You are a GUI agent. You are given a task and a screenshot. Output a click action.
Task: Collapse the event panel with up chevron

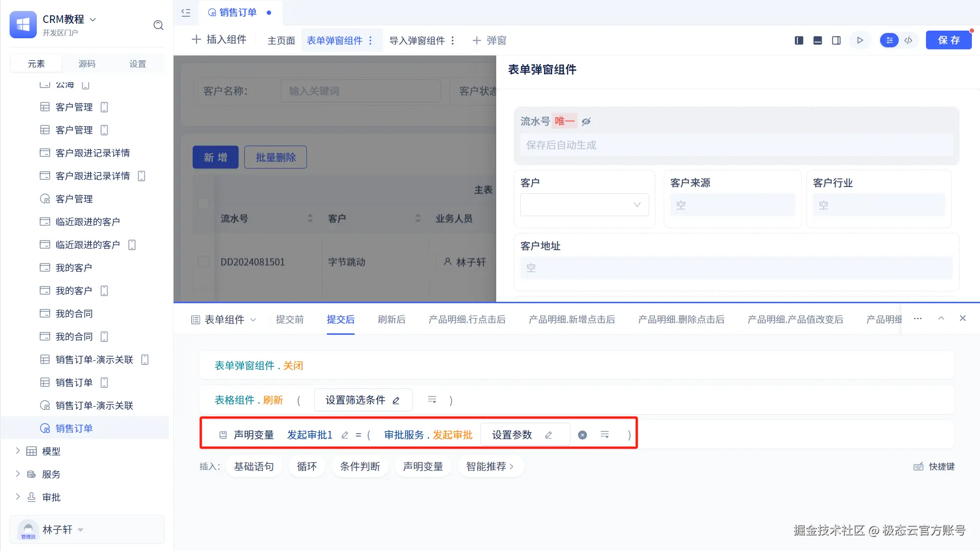point(941,318)
